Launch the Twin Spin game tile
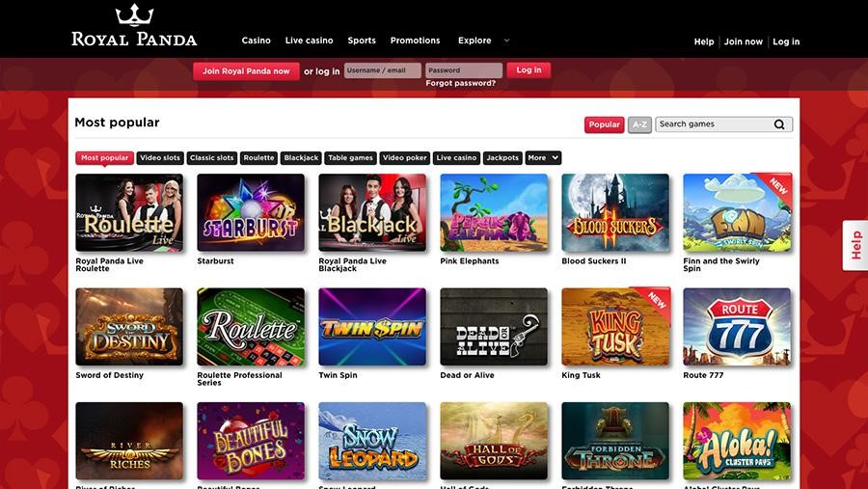Viewport: 868px width, 489px height. 372,327
